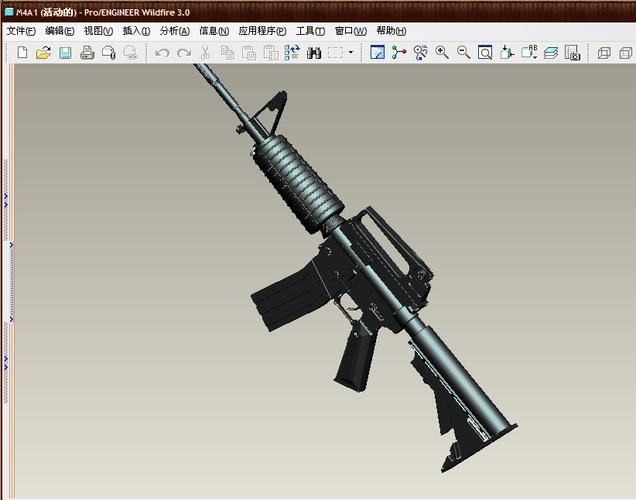
Task: Click the send-as-mail-attachment icon
Action: [x=109, y=53]
